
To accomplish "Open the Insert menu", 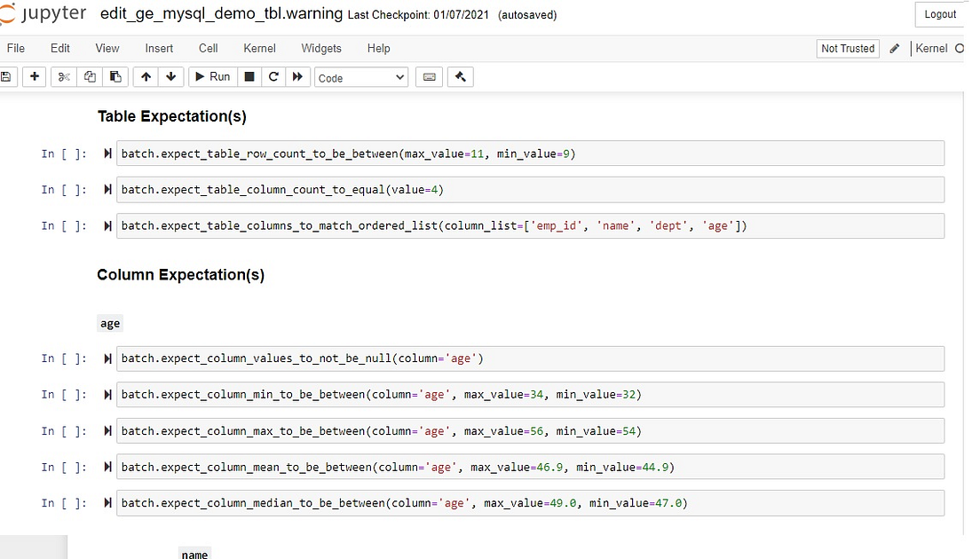I will (x=159, y=48).
